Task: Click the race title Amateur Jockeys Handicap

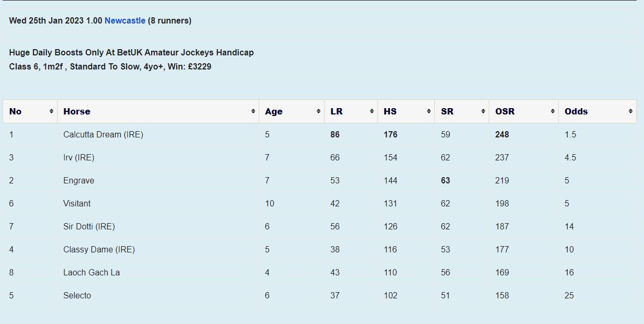Action: (x=131, y=53)
